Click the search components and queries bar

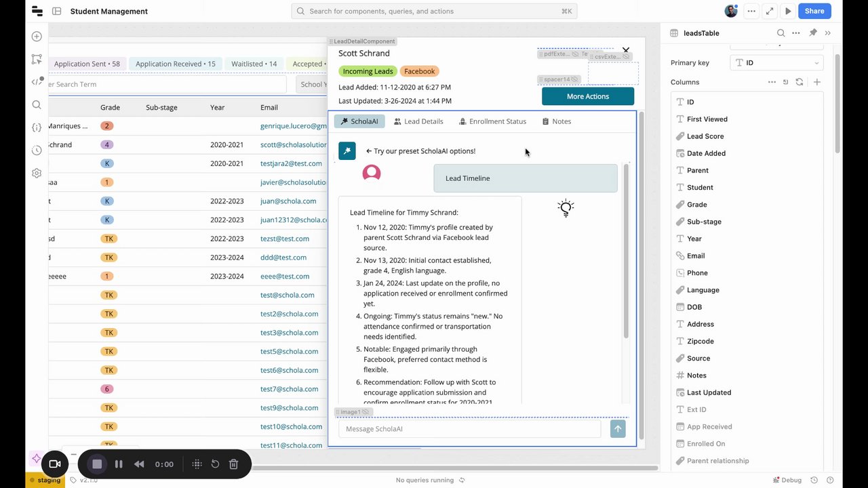point(435,11)
